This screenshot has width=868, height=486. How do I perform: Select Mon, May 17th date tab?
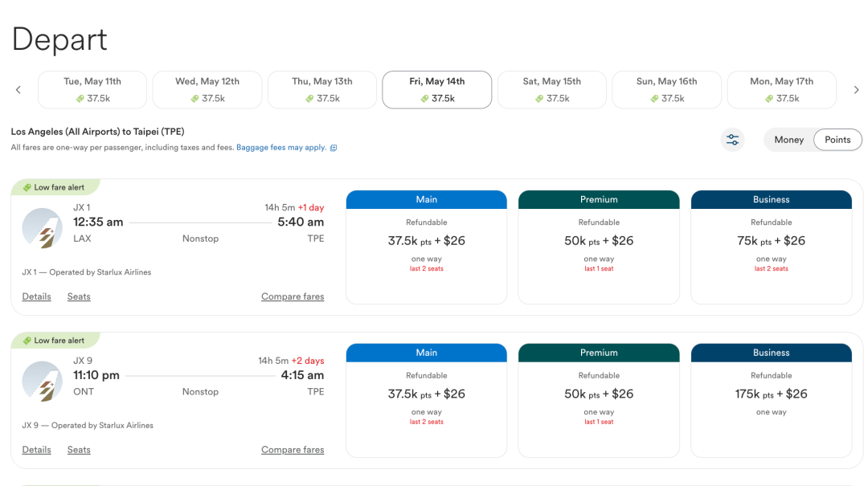[x=782, y=90]
